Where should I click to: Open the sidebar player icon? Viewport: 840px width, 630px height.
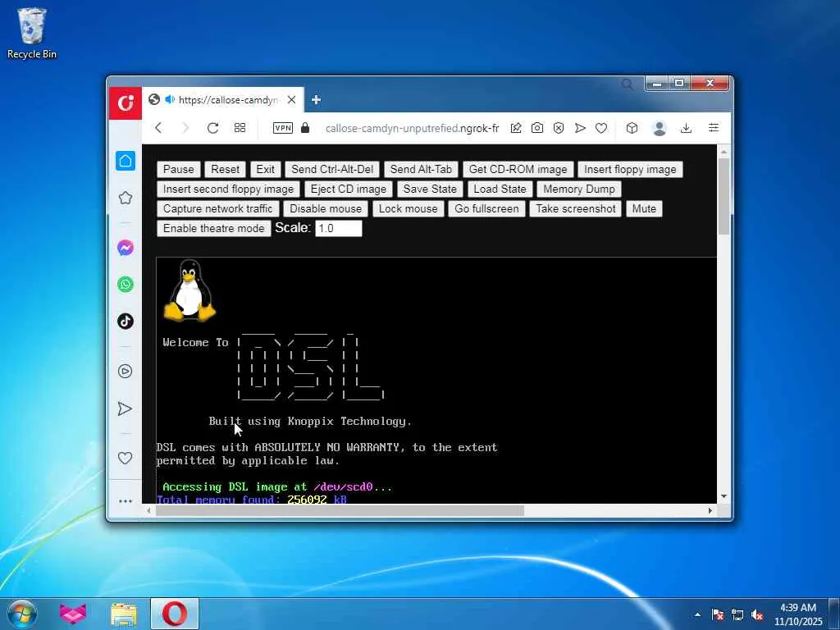[x=126, y=372]
